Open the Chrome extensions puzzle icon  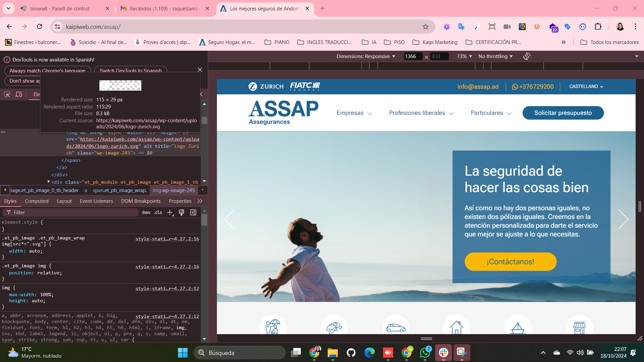[598, 27]
